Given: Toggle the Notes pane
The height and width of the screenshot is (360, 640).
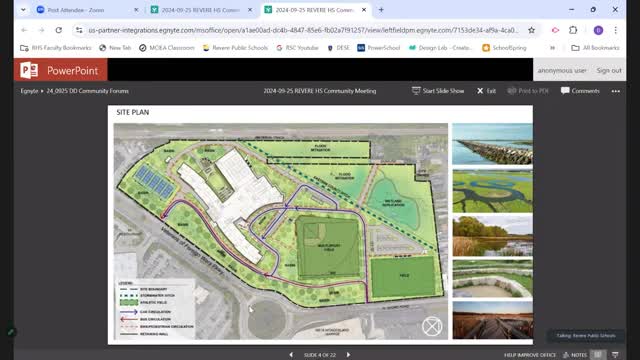Looking at the screenshot, I should click(575, 355).
